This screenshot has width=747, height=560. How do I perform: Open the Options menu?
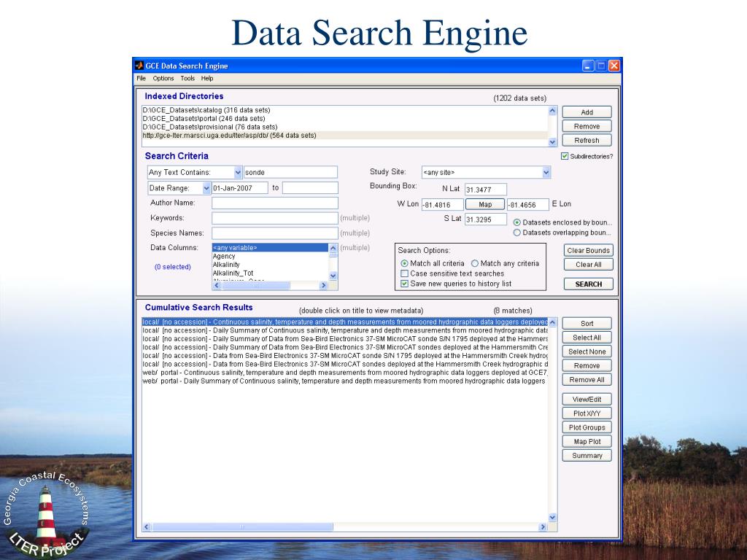point(163,78)
